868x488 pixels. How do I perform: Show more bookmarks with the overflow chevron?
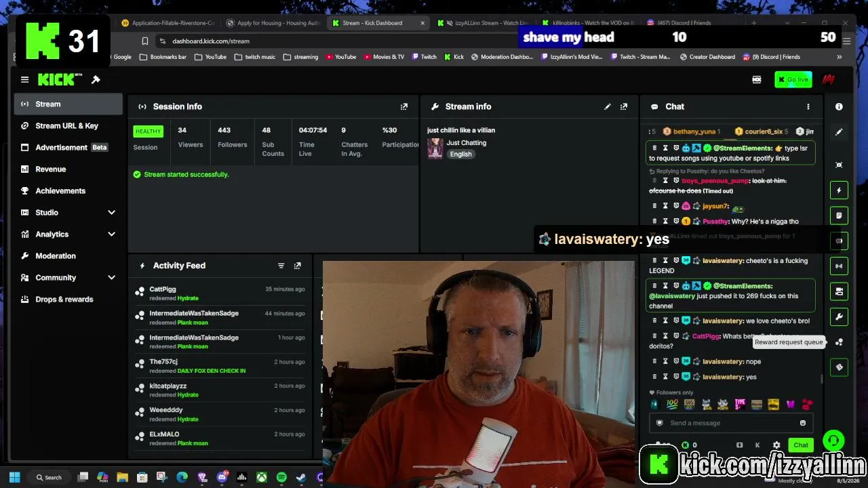[x=839, y=57]
